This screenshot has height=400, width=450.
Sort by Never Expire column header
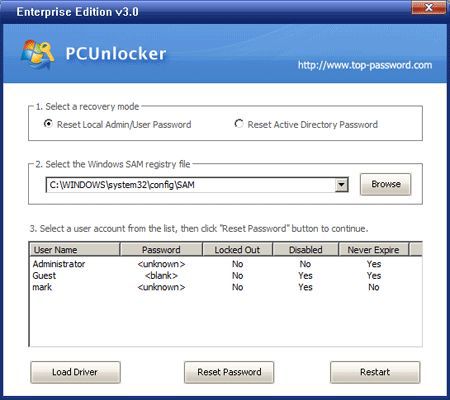[373, 250]
